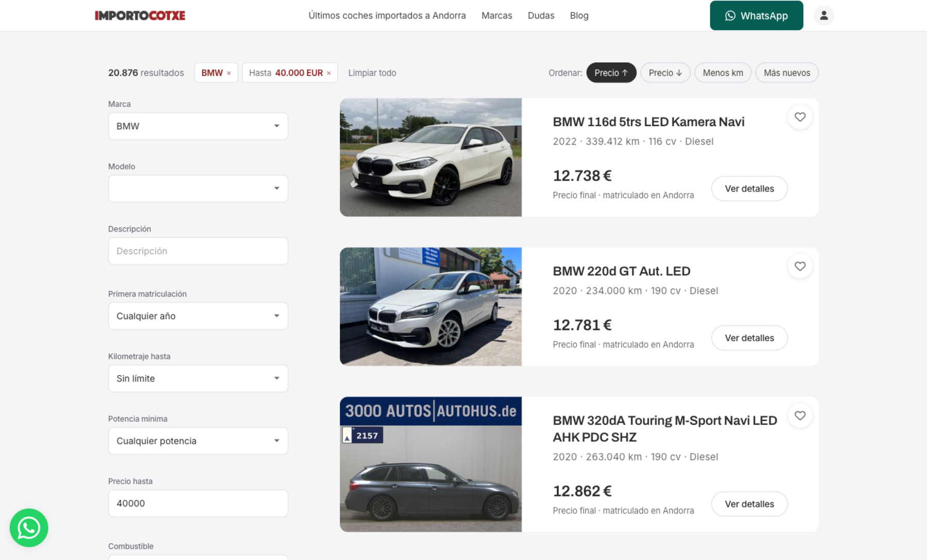Click the Precio hasta field with 40000
Screen dimensions: 927x560
(x=198, y=503)
